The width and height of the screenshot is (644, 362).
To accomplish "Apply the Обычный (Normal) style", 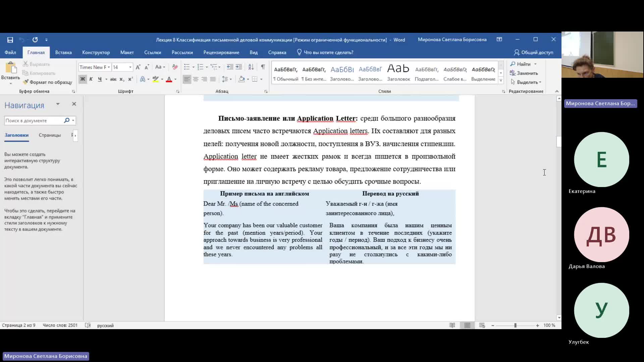I will pyautogui.click(x=285, y=72).
